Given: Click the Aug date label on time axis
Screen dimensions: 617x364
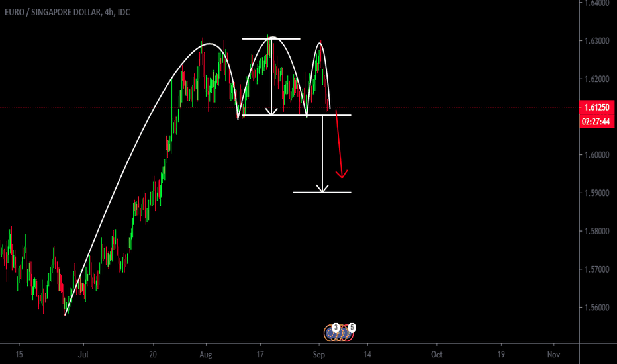Looking at the screenshot, I should [205, 355].
